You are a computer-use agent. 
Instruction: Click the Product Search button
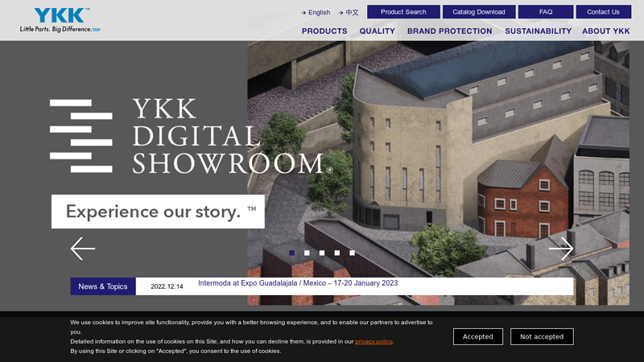(403, 12)
